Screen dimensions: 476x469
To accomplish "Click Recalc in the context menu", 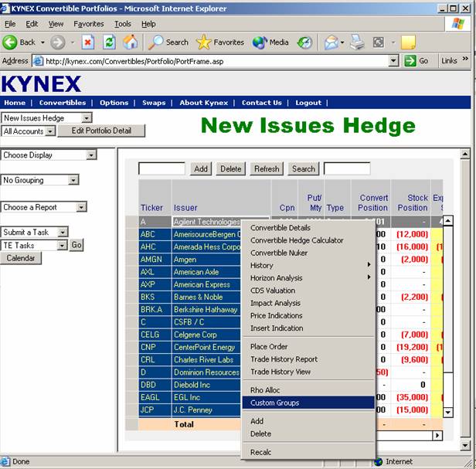I will tap(308, 452).
